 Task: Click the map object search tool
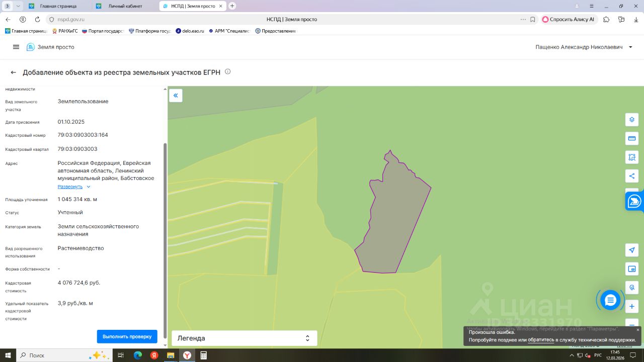(x=632, y=288)
